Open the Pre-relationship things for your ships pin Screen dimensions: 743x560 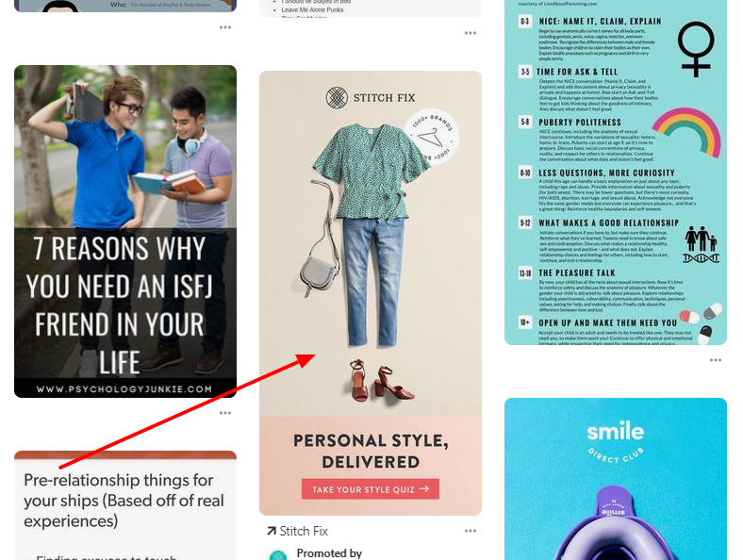125,505
